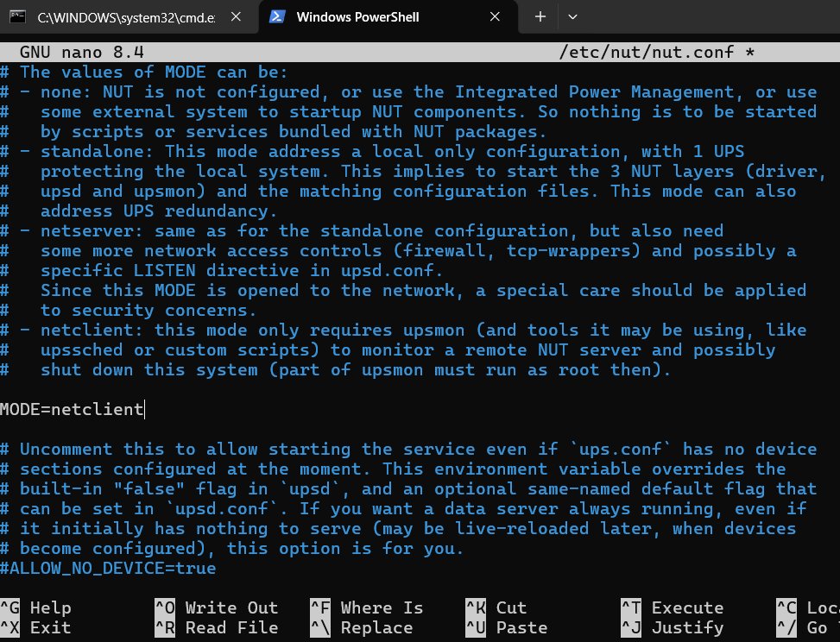Screen dimensions: 840x642
Task: Click the #ALLOW_NO_DEVICE=true line
Action: [108, 569]
